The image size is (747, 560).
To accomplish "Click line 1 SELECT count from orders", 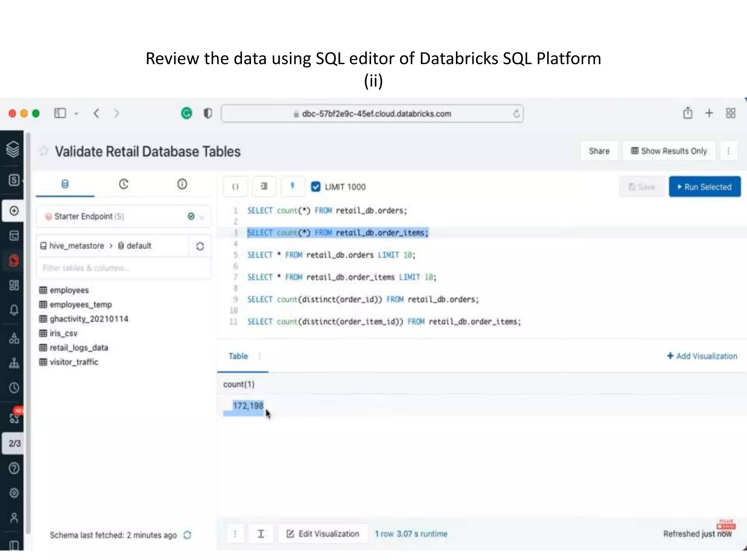I will click(327, 211).
